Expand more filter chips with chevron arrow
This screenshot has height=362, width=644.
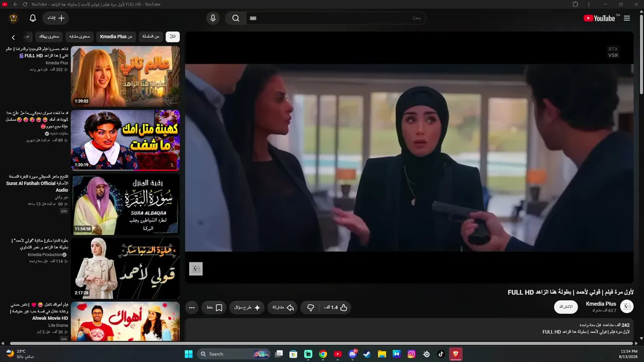[13, 37]
